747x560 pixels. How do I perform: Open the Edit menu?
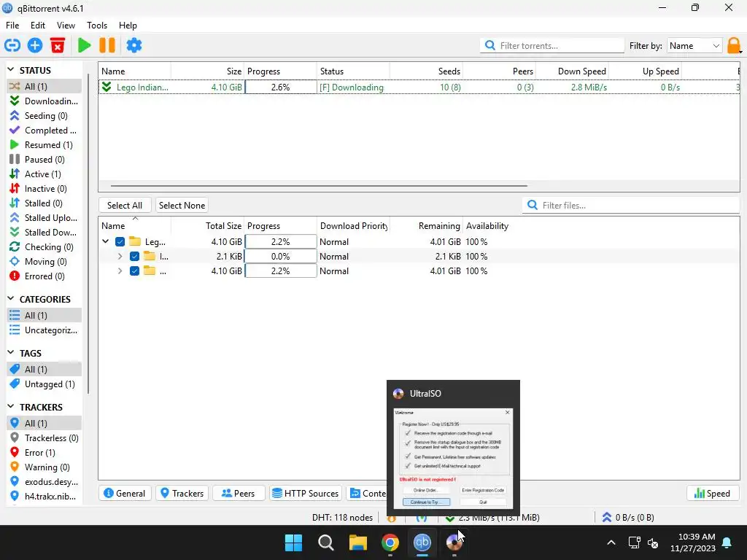[x=38, y=26]
